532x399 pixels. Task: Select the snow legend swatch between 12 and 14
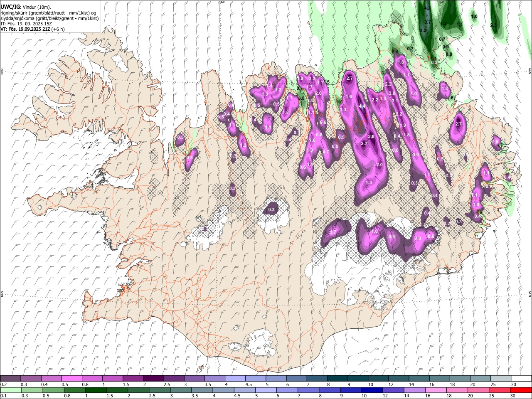[x=399, y=379]
